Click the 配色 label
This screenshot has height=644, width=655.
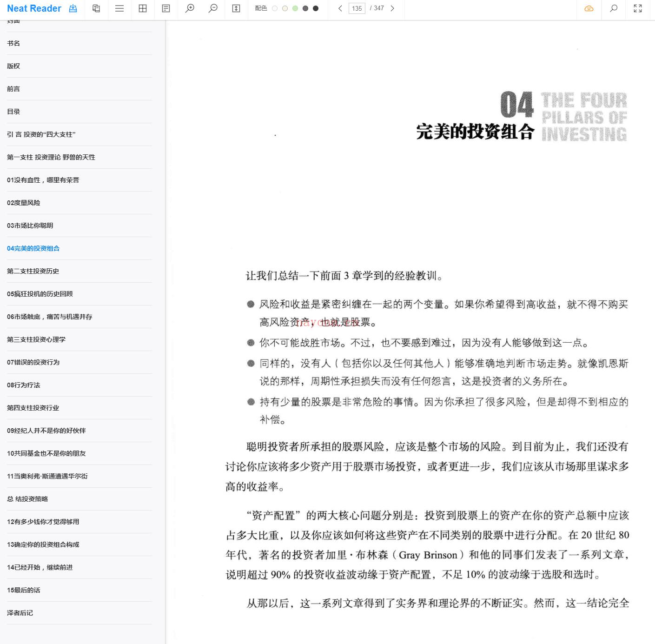[261, 8]
